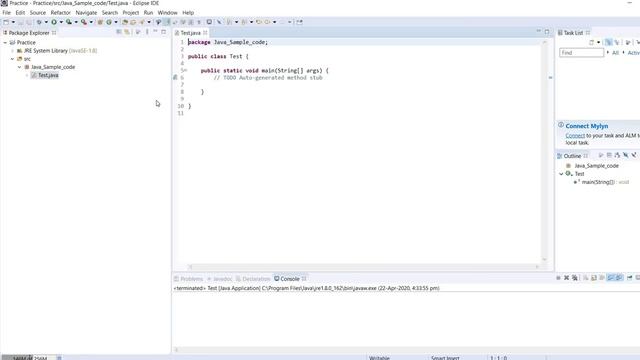Click the Clear Console icon

pyautogui.click(x=585, y=278)
